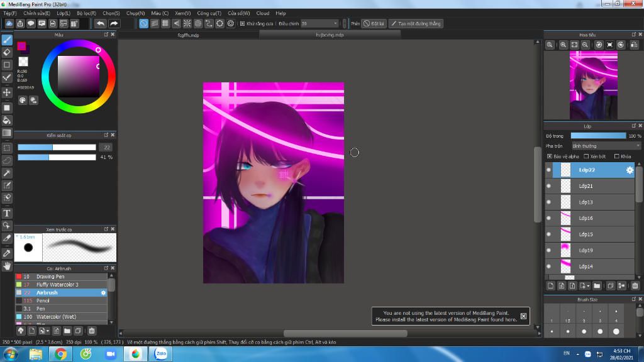This screenshot has height=362, width=644.
Task: Open the Bộ lọc(R) menu
Action: pos(86,13)
